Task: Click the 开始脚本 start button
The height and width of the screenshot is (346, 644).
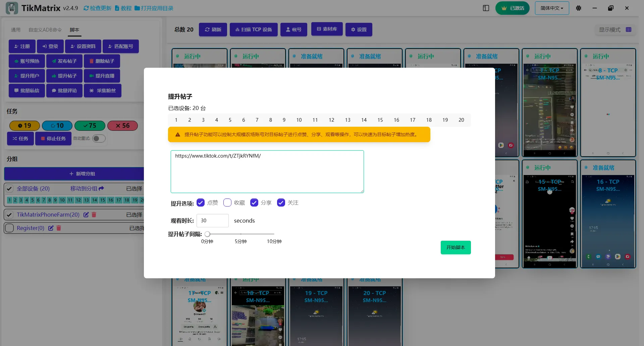Action: (x=455, y=247)
